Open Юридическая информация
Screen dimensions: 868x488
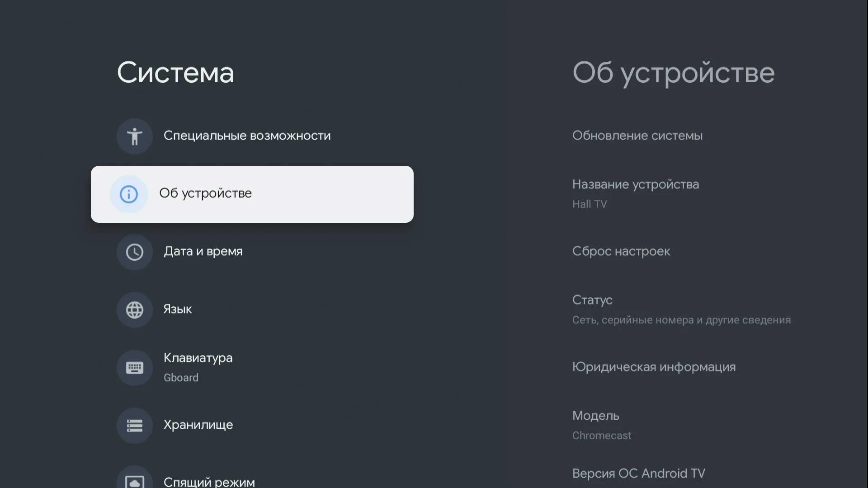pyautogui.click(x=654, y=367)
